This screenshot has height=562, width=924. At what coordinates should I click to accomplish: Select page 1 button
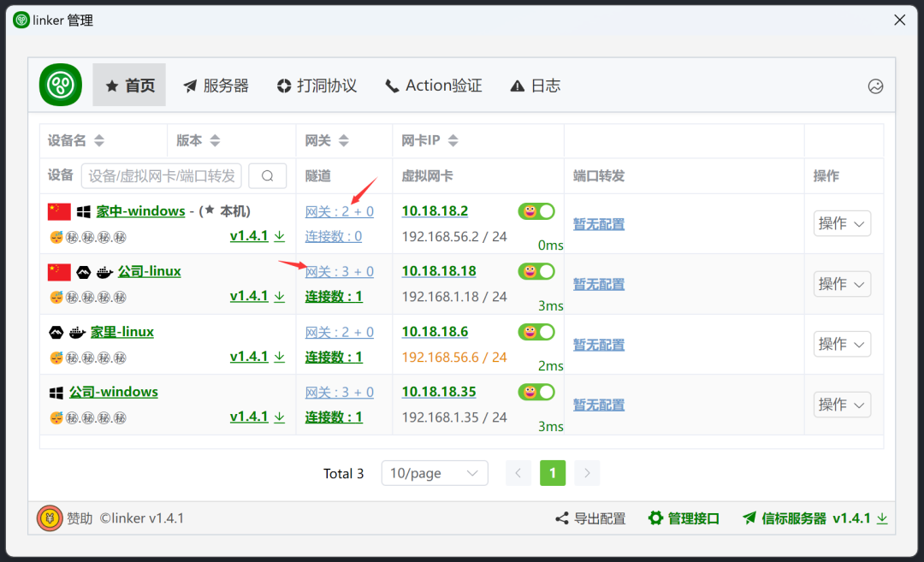[x=553, y=473]
